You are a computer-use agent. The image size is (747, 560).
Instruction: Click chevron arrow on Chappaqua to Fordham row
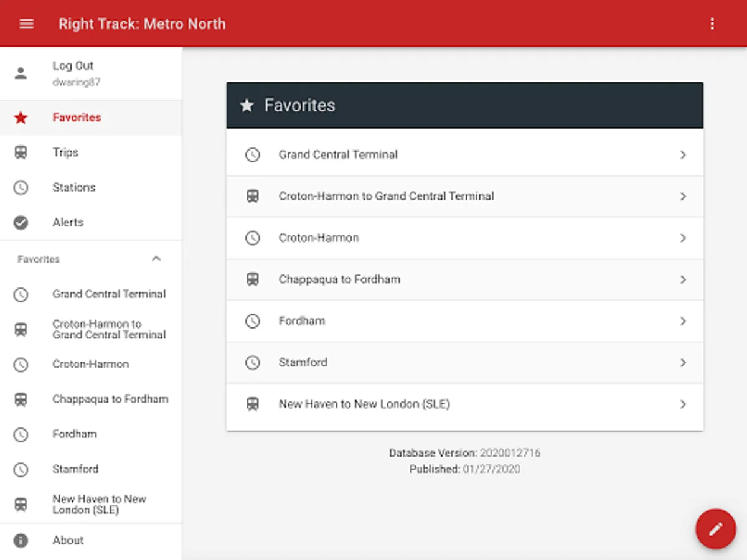(683, 279)
